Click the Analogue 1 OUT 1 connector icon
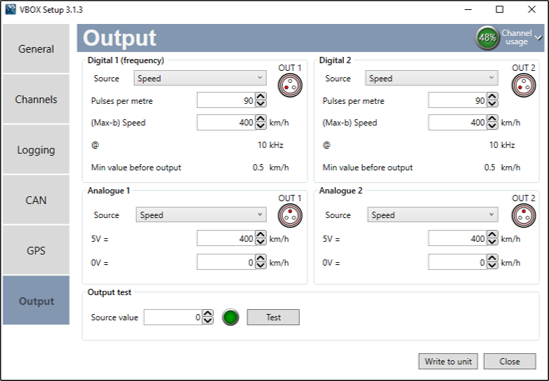This screenshot has width=549, height=381. point(290,215)
